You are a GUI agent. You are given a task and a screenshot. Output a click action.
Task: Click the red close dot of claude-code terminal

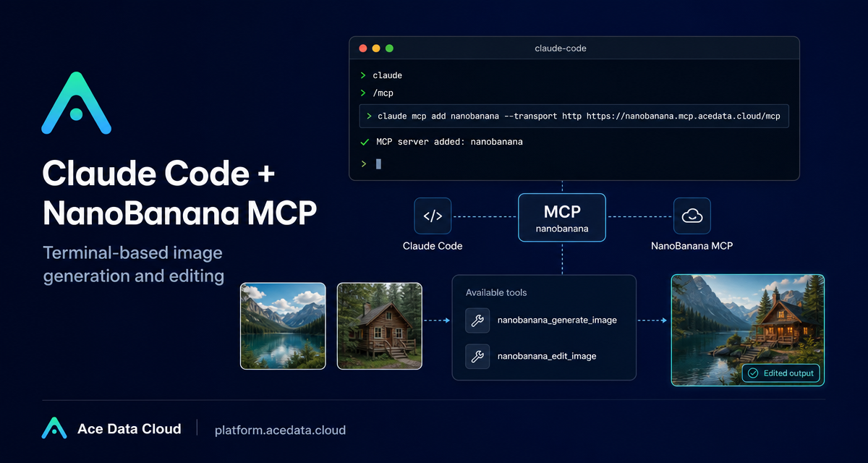click(363, 48)
